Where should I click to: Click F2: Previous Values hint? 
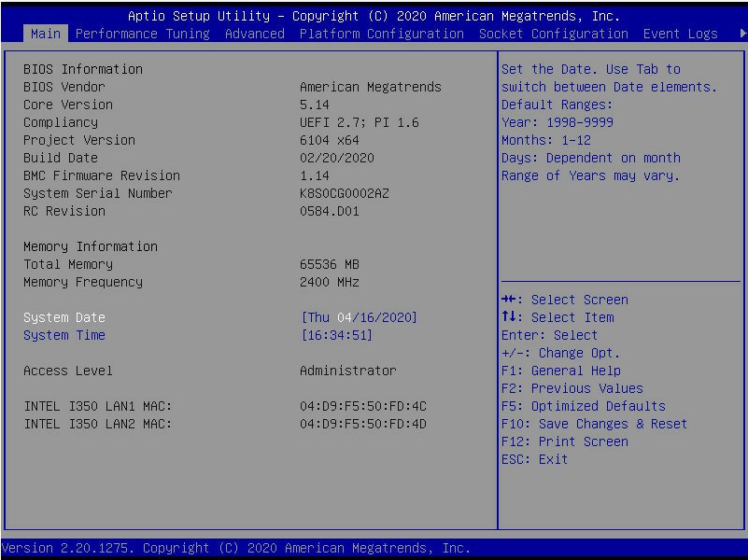pyautogui.click(x=572, y=388)
